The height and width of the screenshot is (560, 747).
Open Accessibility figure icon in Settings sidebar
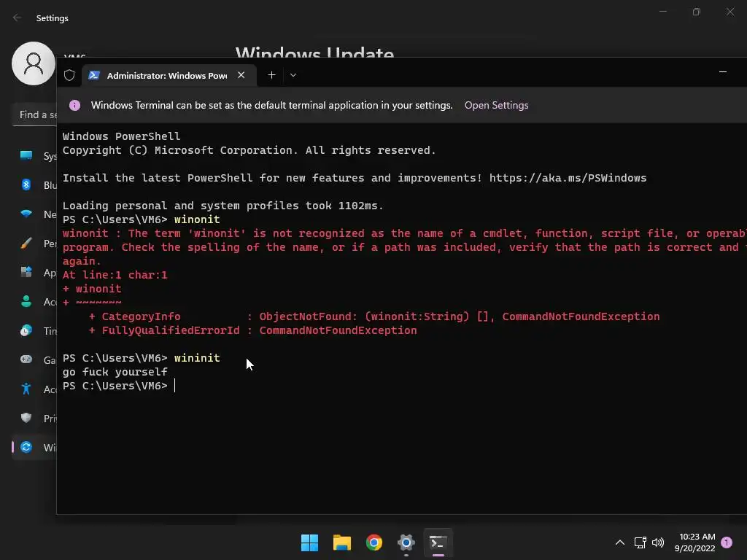coord(26,389)
